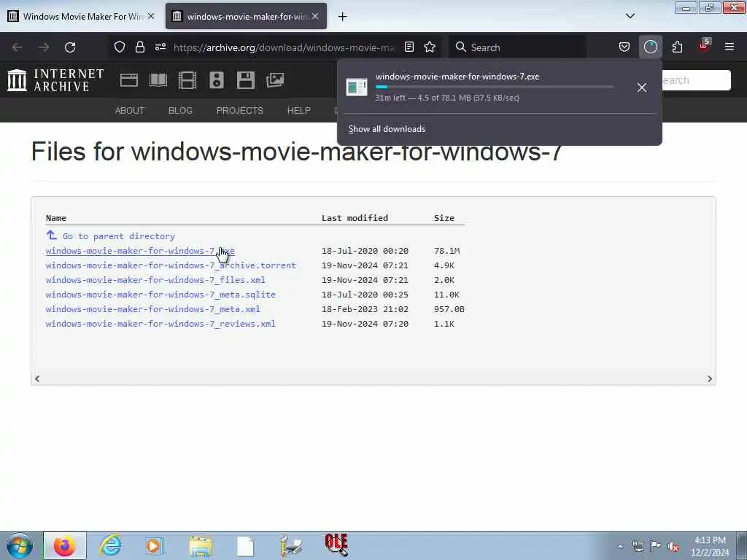Image resolution: width=747 pixels, height=560 pixels.
Task: Open the file explorer folder taskbar icon
Action: (200, 546)
